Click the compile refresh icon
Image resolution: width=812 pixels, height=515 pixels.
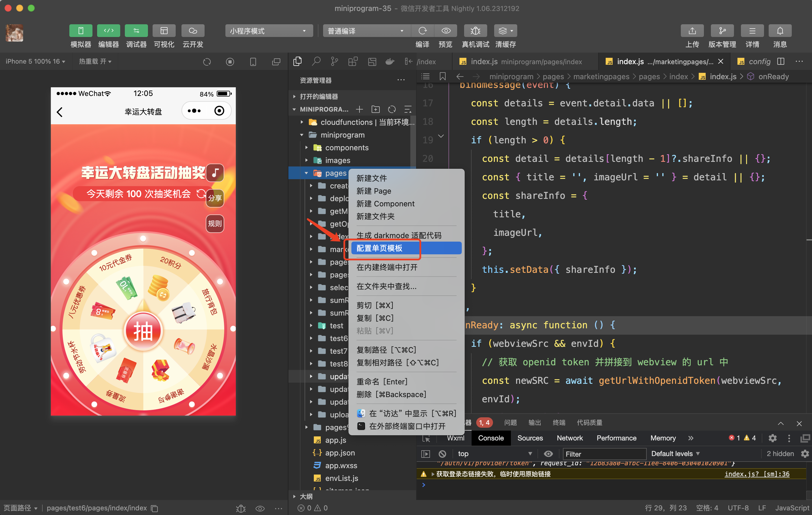[422, 31]
